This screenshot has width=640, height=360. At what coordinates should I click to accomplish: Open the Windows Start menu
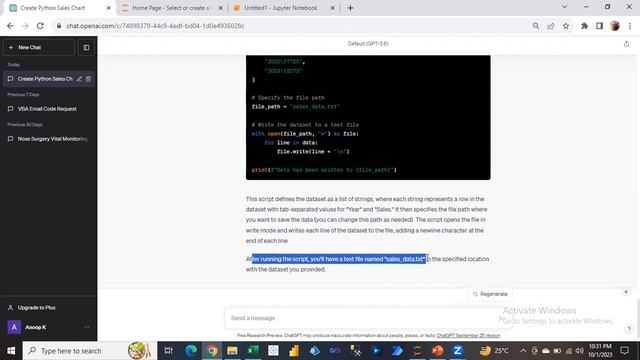[x=11, y=351]
